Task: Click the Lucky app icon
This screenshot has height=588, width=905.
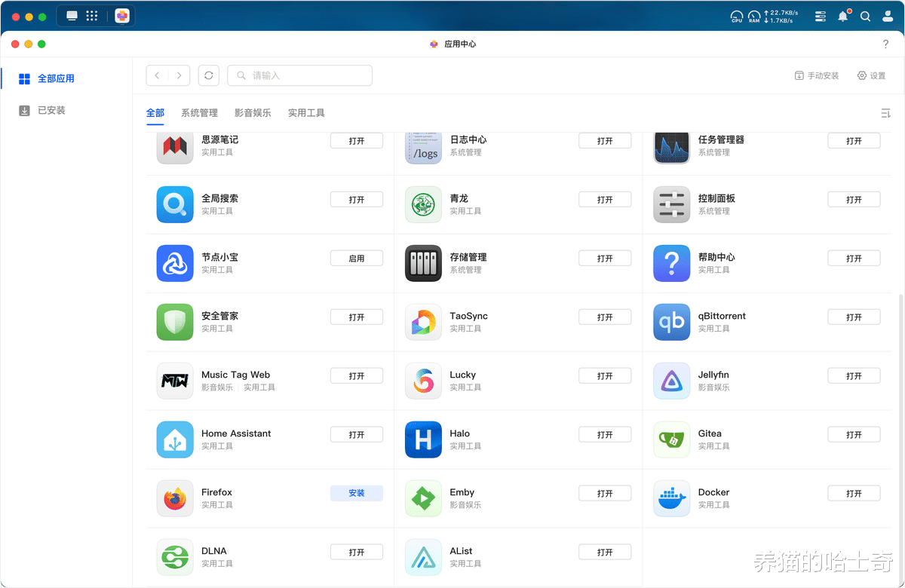Action: tap(423, 381)
